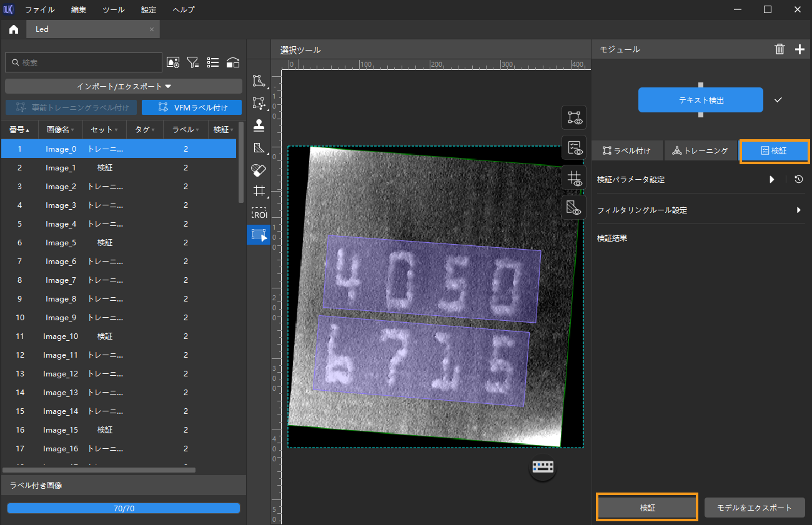Image resolution: width=812 pixels, height=525 pixels.
Task: Click the 検証 button at bottom
Action: (x=647, y=508)
